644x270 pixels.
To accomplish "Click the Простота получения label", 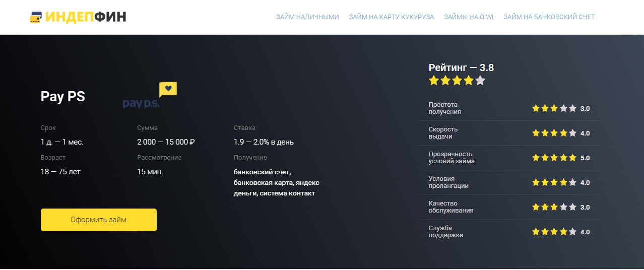I will coord(445,108).
